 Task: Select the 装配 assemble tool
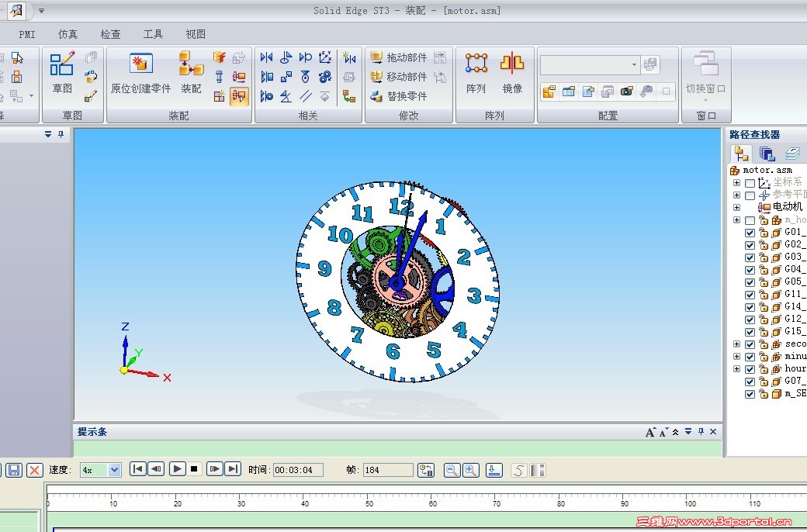tap(191, 71)
